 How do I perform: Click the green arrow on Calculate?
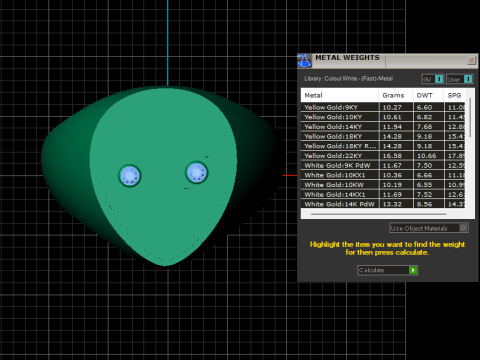click(x=413, y=270)
